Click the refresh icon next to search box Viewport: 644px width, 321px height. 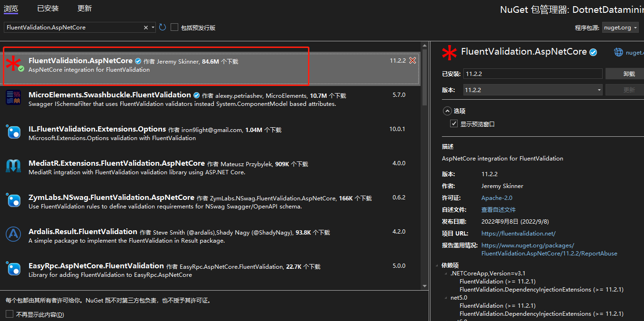pyautogui.click(x=163, y=28)
